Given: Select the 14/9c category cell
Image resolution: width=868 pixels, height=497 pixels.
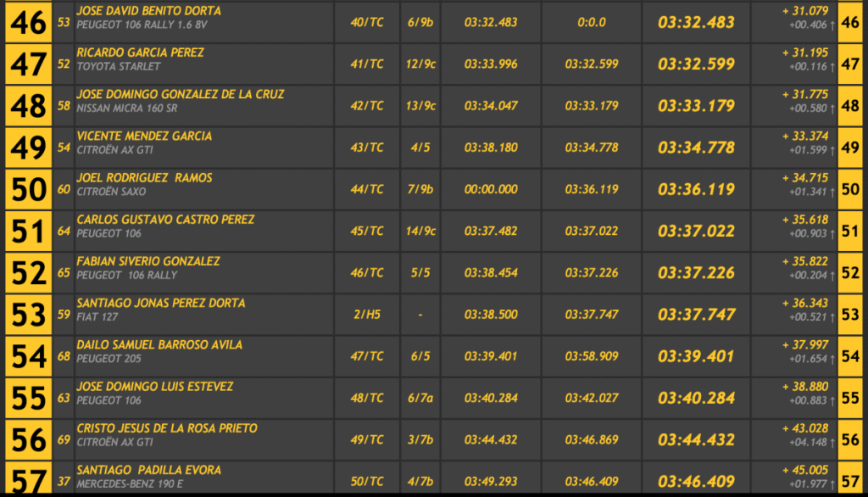Looking at the screenshot, I should (420, 231).
